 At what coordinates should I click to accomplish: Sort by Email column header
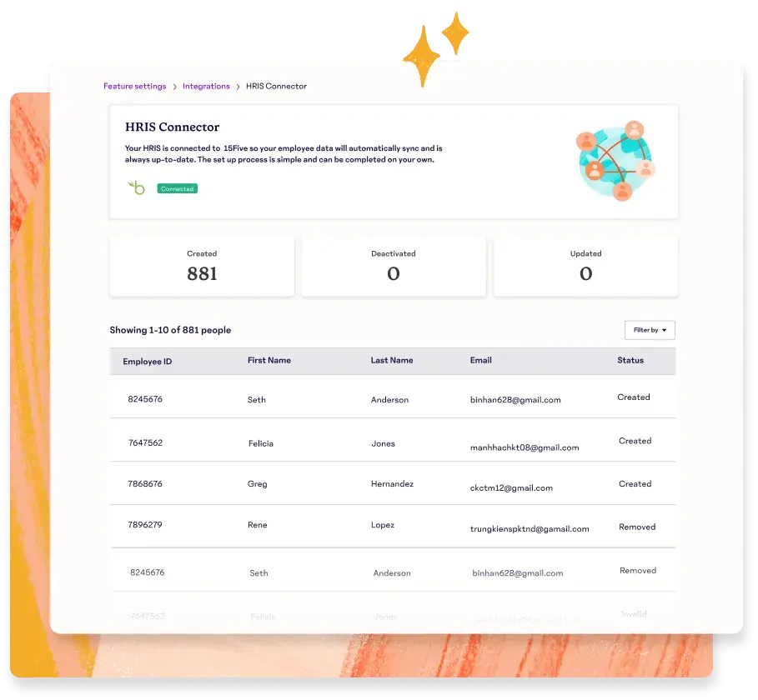tap(480, 361)
